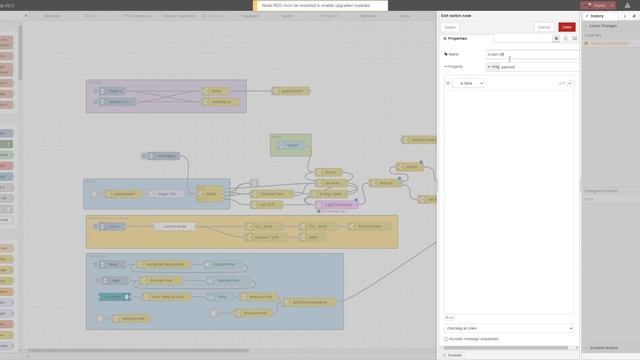This screenshot has width=640, height=360.
Task: Select the history tab in the sidebar
Action: (x=600, y=16)
